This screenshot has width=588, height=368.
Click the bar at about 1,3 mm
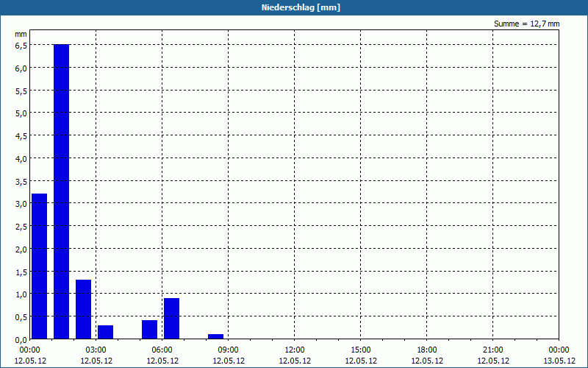[83, 309]
